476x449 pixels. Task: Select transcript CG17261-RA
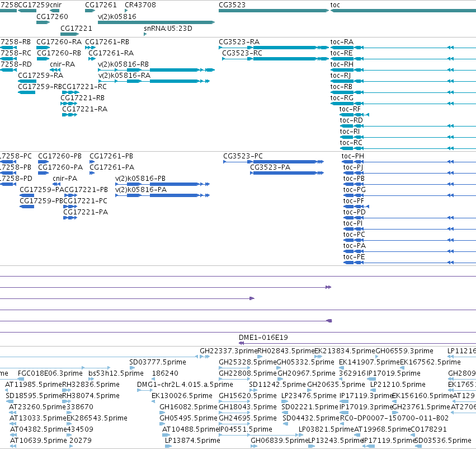tap(111, 53)
